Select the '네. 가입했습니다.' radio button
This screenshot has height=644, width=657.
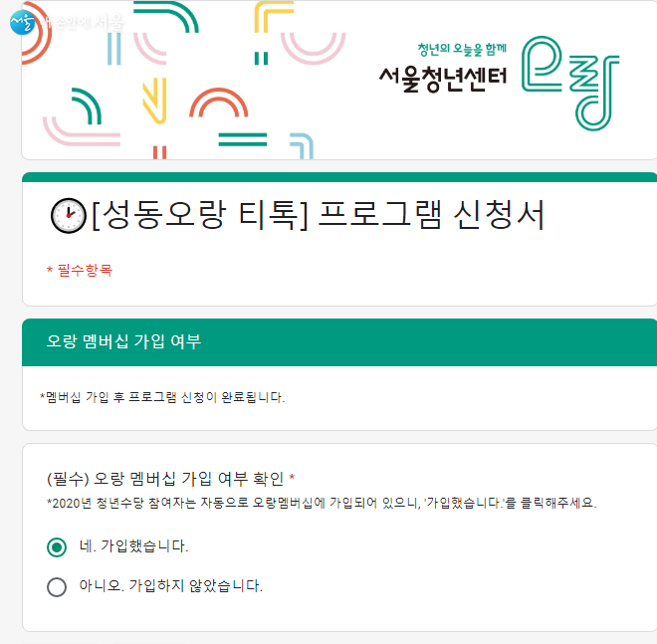(57, 546)
